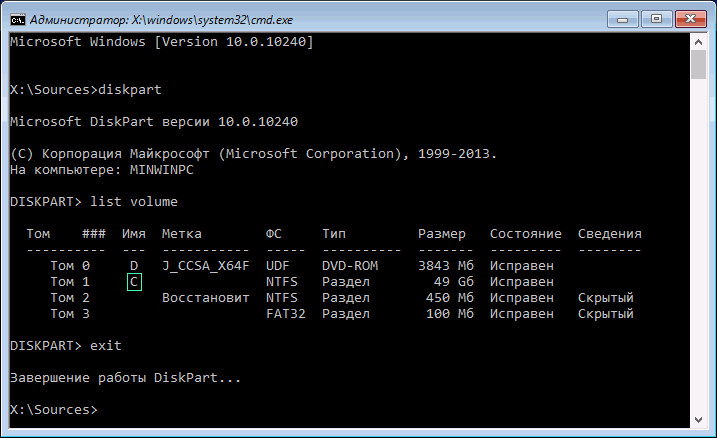Click drive letter D of Том 0

coord(134,266)
